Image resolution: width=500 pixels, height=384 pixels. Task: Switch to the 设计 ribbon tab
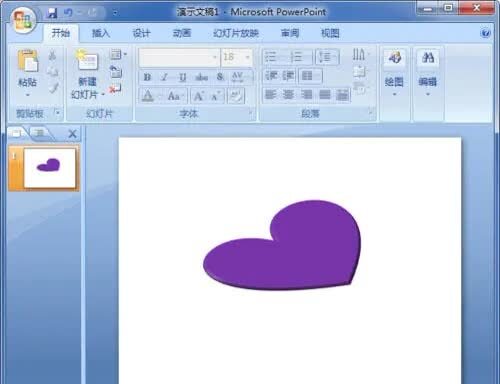(141, 33)
